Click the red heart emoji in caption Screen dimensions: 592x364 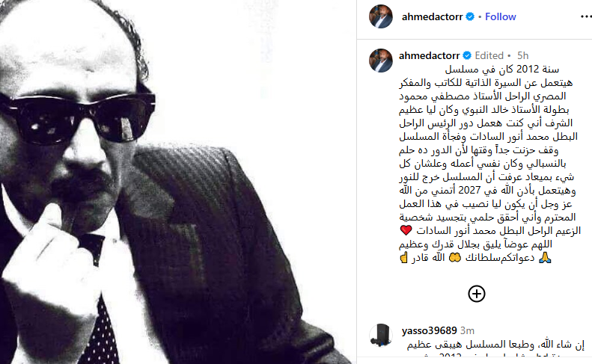pyautogui.click(x=406, y=230)
